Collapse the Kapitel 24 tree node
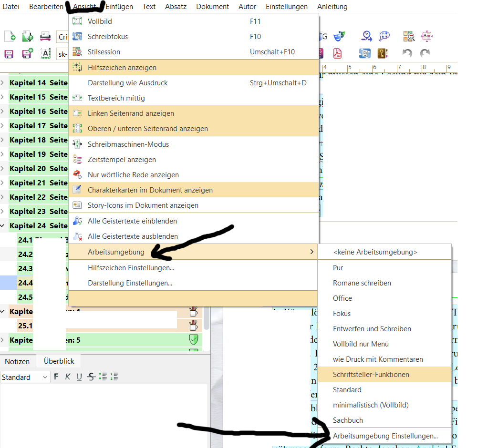 (x=3, y=226)
